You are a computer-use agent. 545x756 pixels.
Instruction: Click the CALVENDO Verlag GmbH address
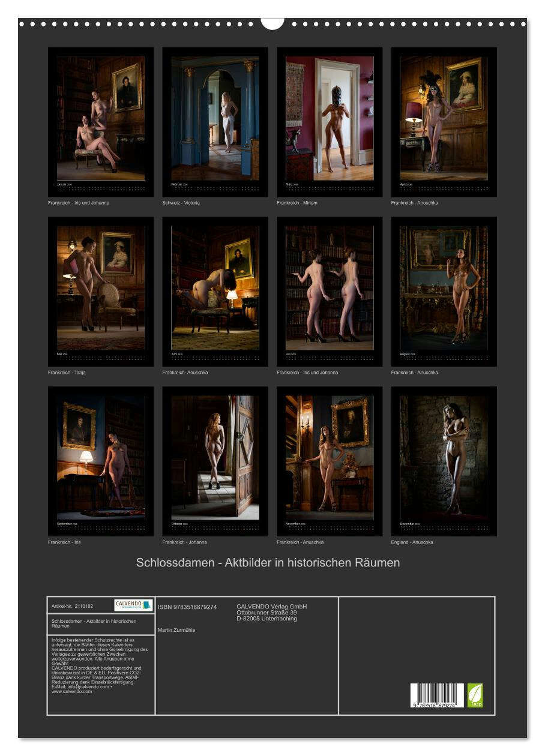tap(271, 613)
